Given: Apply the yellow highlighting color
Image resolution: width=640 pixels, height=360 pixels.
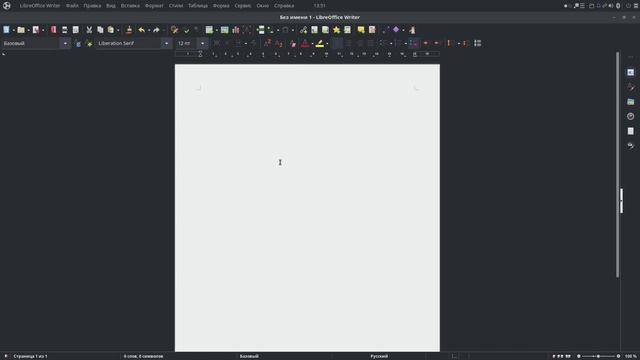Looking at the screenshot, I should point(320,43).
